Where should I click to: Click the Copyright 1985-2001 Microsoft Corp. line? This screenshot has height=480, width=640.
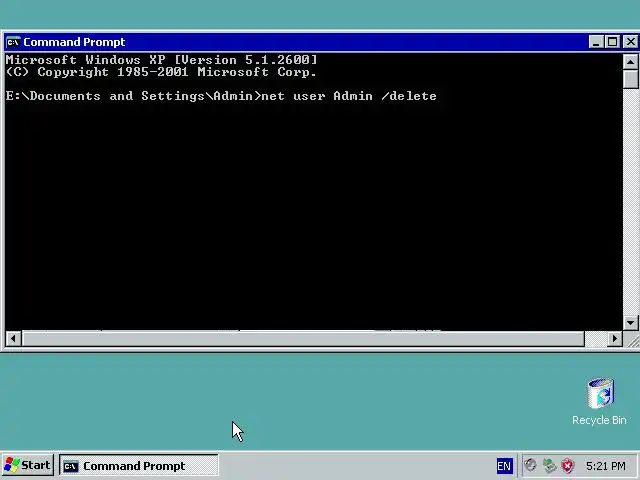[x=161, y=72]
